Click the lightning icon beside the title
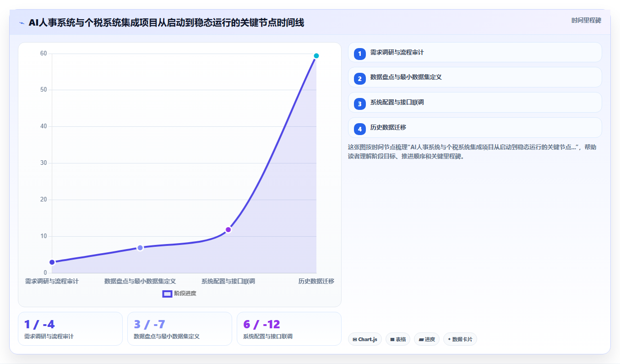 [x=22, y=23]
